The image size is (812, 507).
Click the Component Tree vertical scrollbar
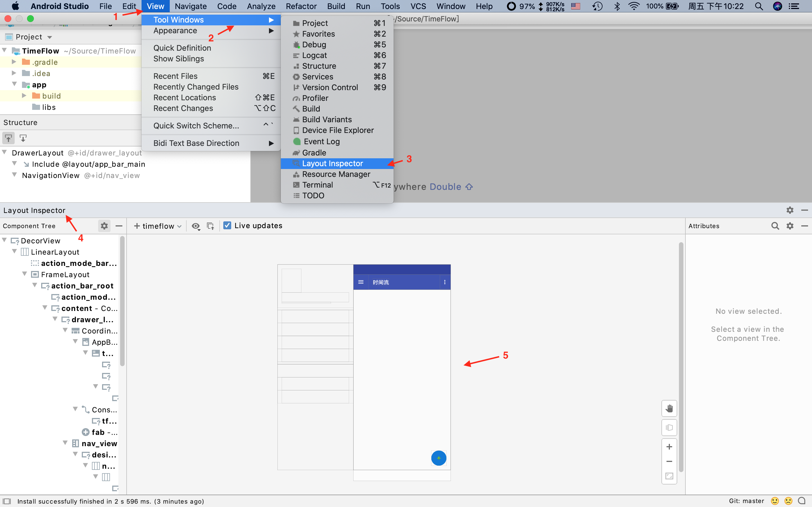click(122, 302)
